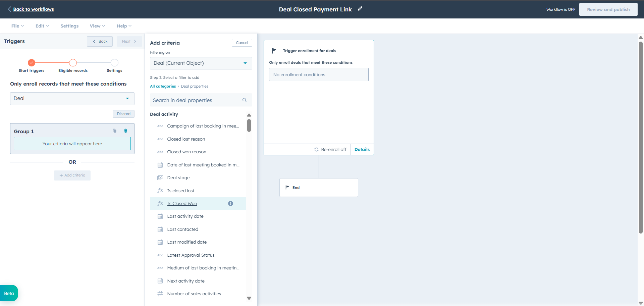This screenshot has width=644, height=306.
Task: Click the Discard button
Action: pos(123,114)
